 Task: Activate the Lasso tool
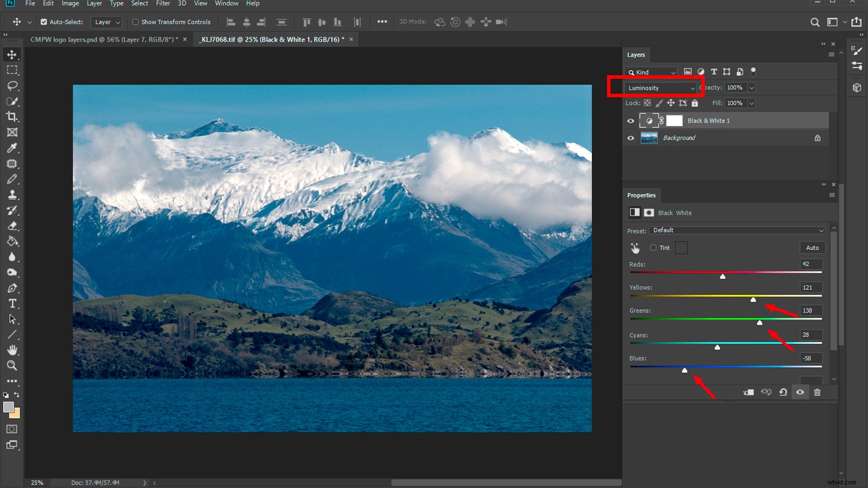tap(12, 86)
